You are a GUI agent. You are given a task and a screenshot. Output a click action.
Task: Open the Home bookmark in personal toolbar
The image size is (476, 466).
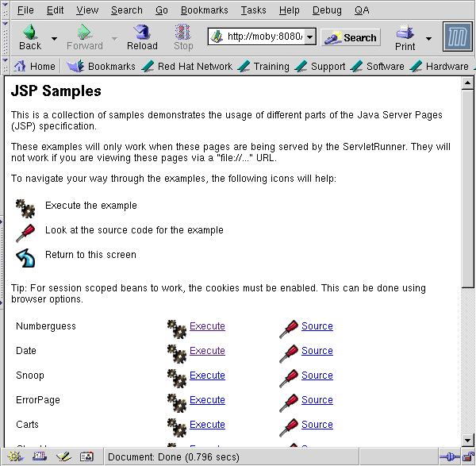click(35, 67)
